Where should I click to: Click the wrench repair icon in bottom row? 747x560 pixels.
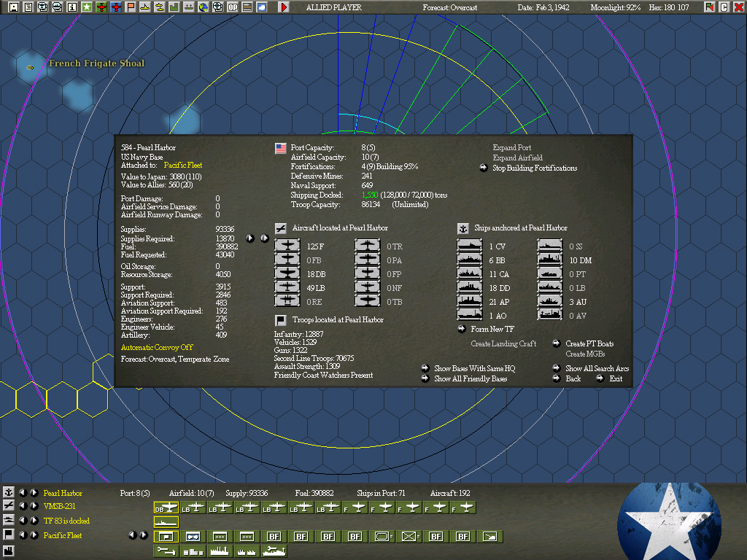point(166,551)
